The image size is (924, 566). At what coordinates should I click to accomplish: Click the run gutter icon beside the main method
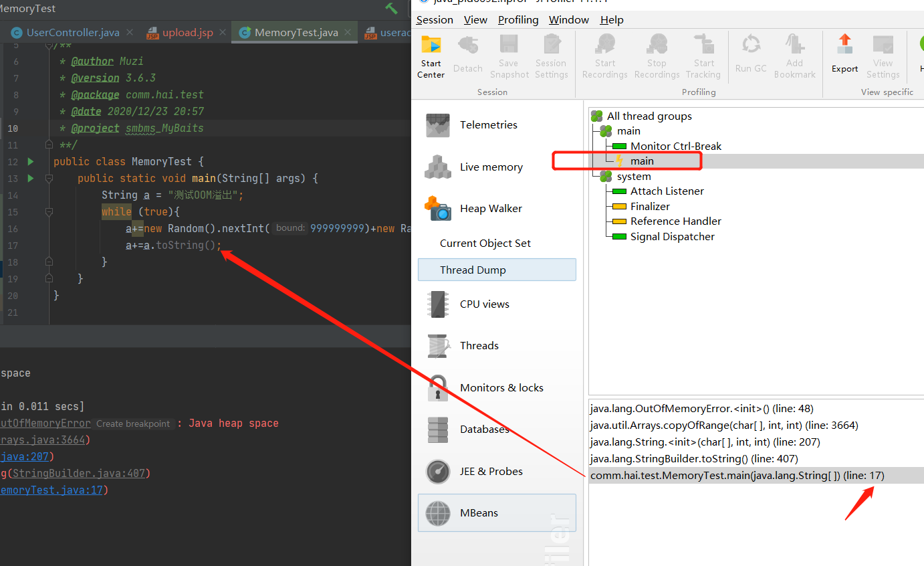[30, 178]
